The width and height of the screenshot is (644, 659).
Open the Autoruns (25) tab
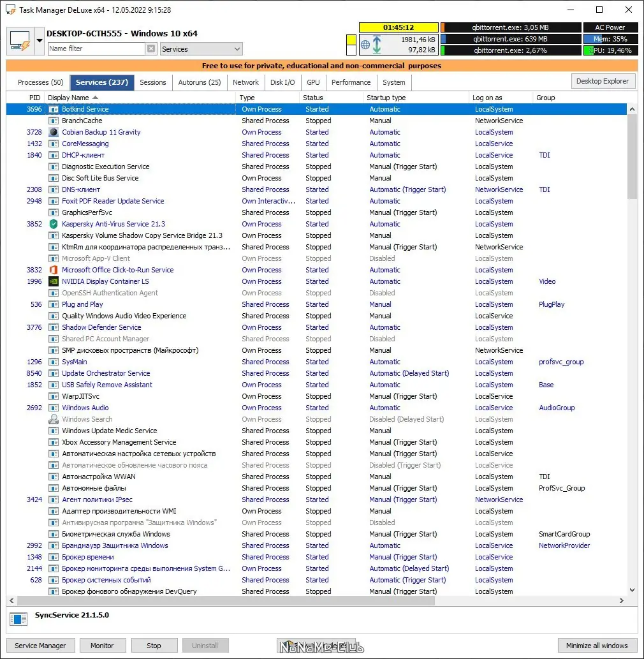coord(200,82)
